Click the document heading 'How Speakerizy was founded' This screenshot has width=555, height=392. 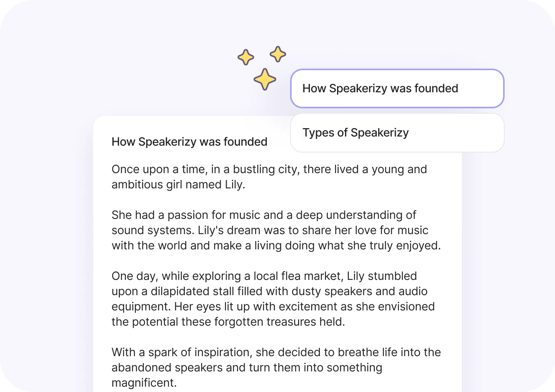pyautogui.click(x=189, y=142)
